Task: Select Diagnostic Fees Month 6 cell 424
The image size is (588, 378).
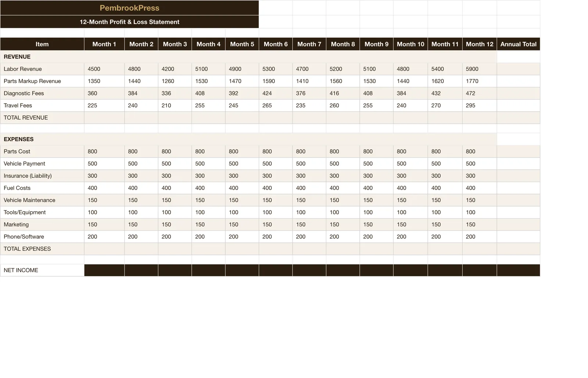Action: [x=276, y=93]
